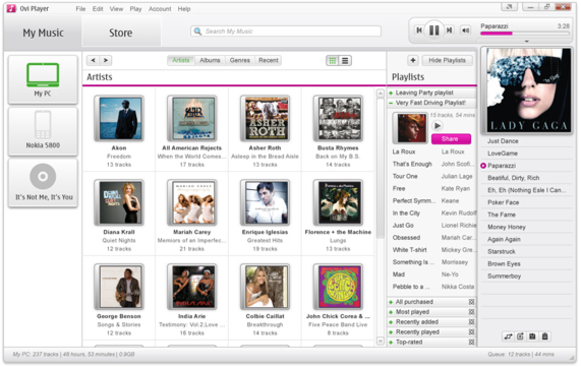The image size is (581, 367).
Task: Remove the Most played playlist
Action: [x=471, y=312]
